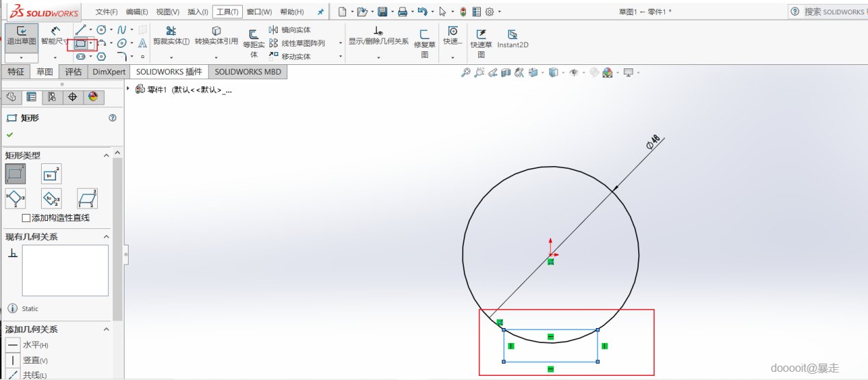Collapse the 矩形类型 section
This screenshot has height=380, width=868.
click(107, 156)
